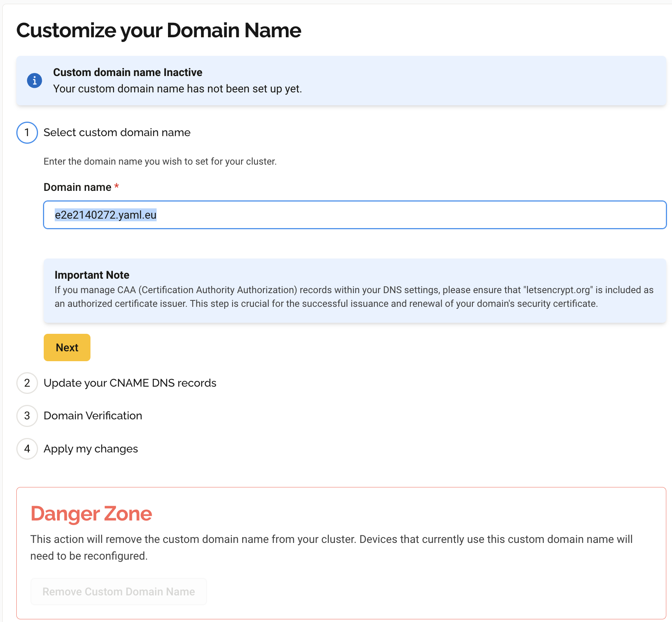The image size is (672, 622).
Task: Click the Next button
Action: (67, 347)
